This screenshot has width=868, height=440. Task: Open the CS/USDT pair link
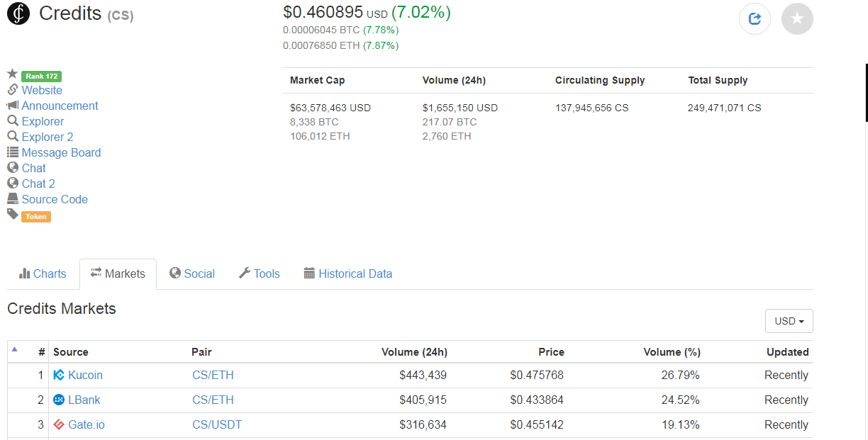[217, 424]
